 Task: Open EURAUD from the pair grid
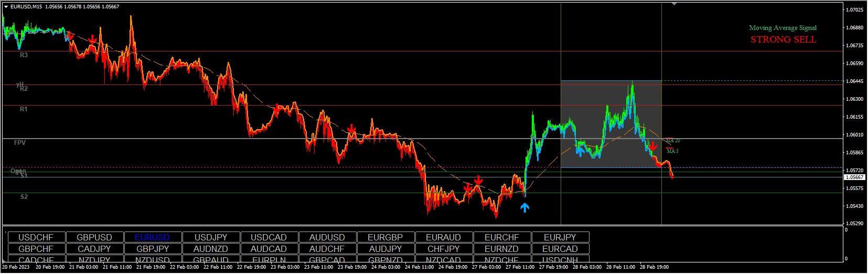click(444, 237)
